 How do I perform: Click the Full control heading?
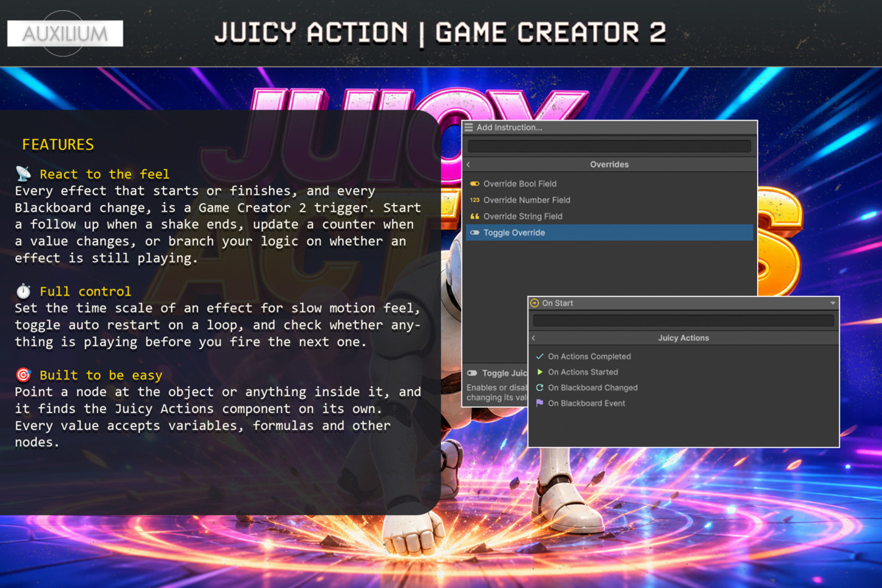(x=85, y=292)
